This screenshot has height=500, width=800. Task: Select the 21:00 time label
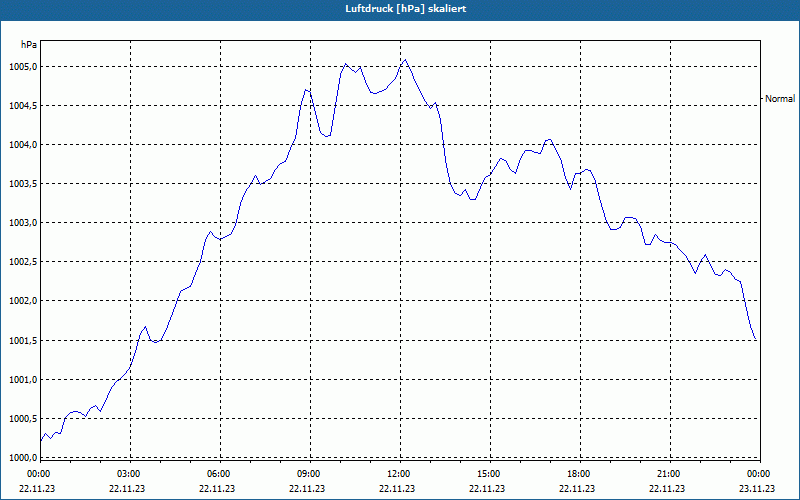click(668, 474)
